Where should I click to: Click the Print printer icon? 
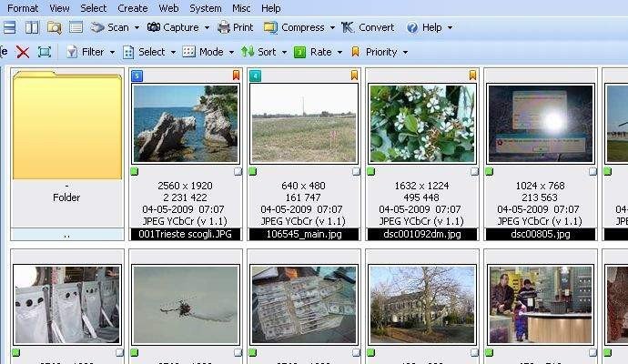(224, 27)
